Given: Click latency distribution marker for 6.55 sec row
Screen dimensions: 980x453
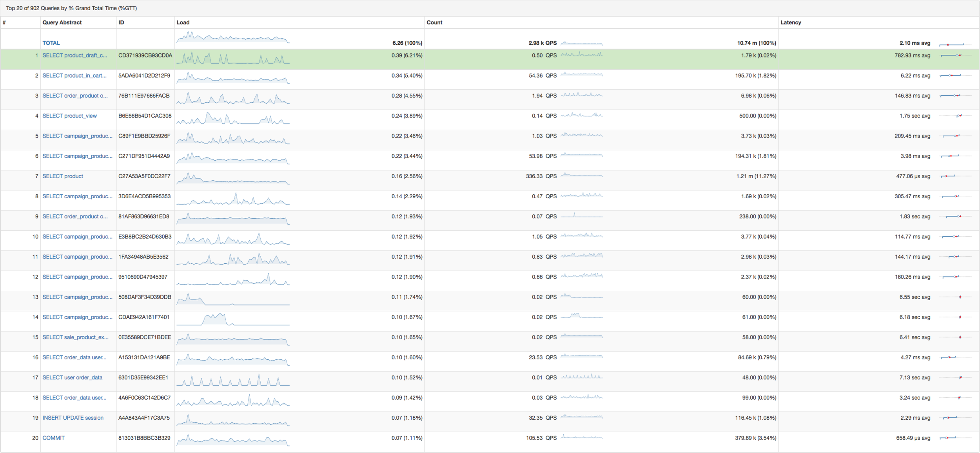Looking at the screenshot, I should [x=960, y=297].
